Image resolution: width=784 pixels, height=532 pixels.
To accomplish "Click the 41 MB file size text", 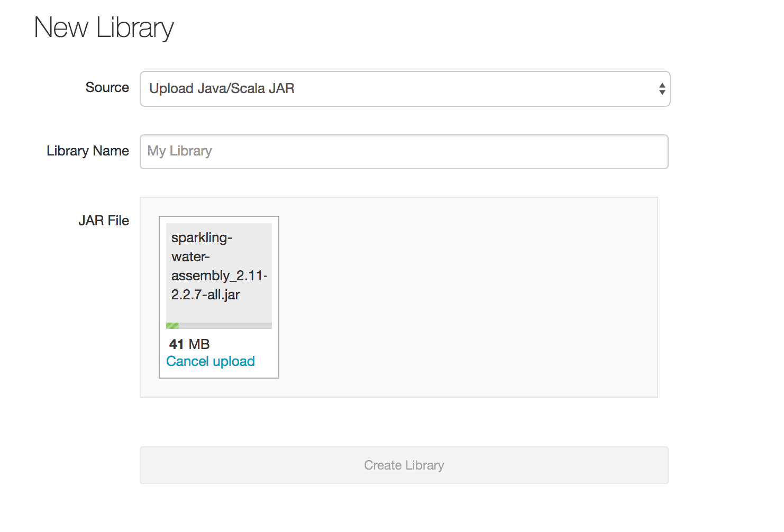I will point(189,344).
